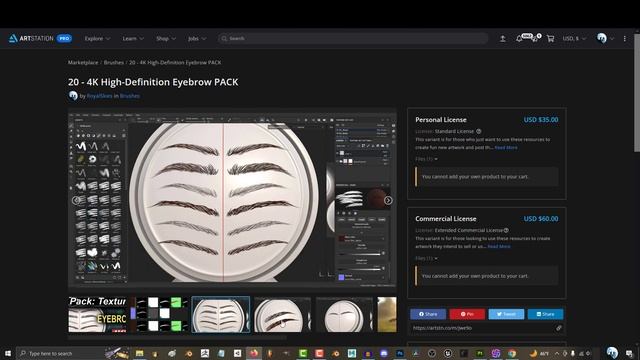This screenshot has width=640, height=360.
Task: Open the Shop menu
Action: click(166, 38)
